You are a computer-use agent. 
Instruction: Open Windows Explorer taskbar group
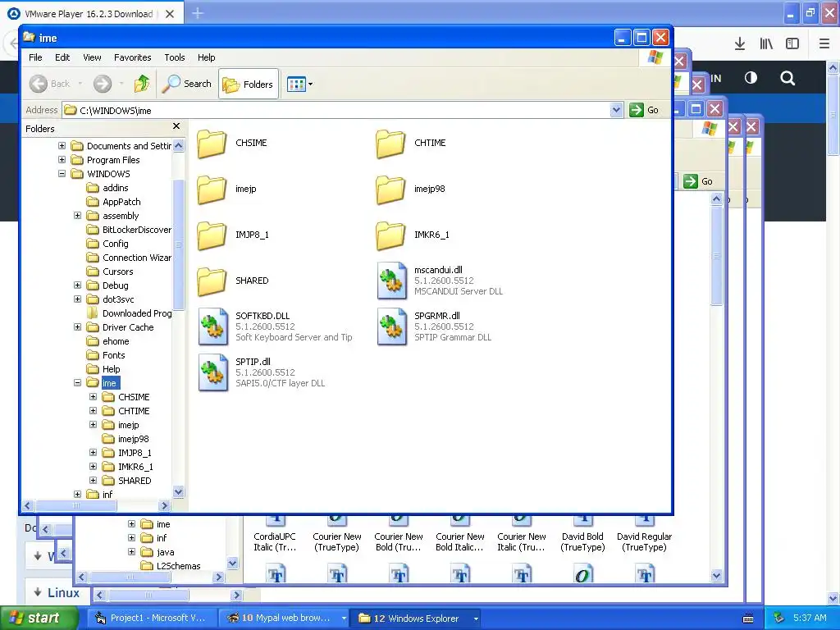416,619
